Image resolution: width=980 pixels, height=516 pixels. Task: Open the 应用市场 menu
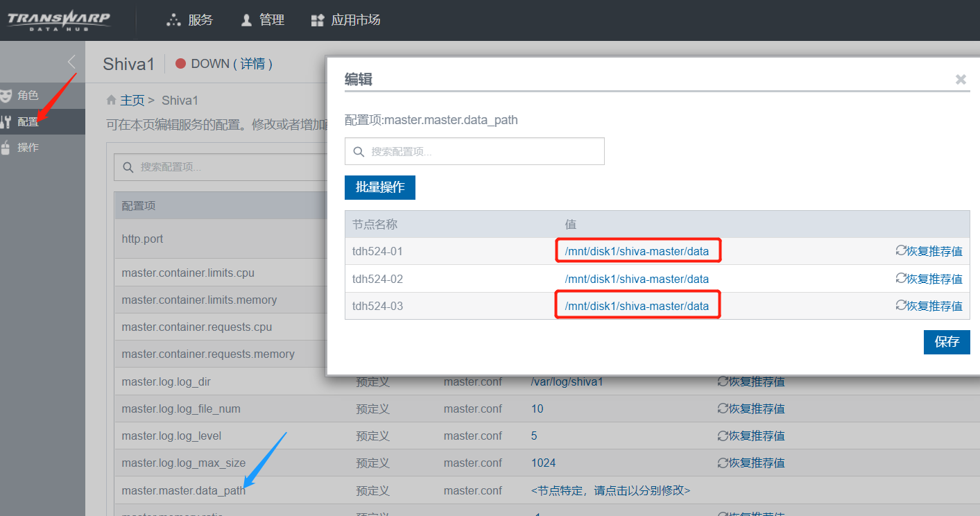pos(345,20)
